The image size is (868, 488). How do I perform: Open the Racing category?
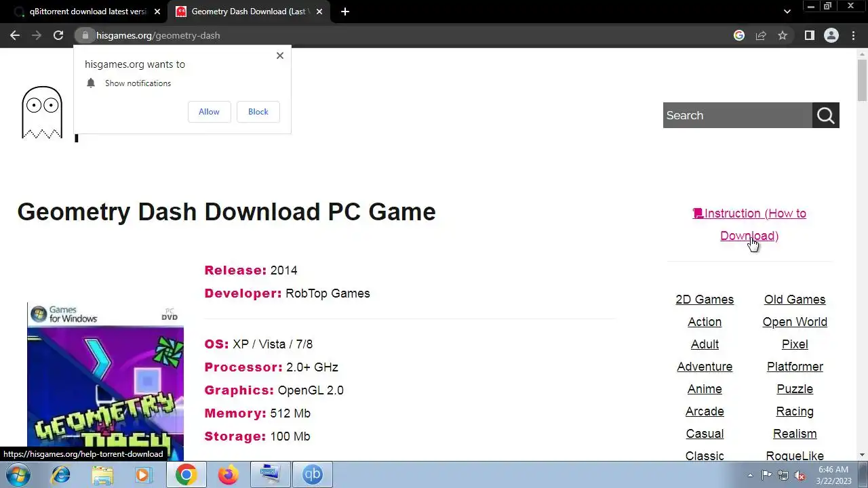(x=795, y=411)
